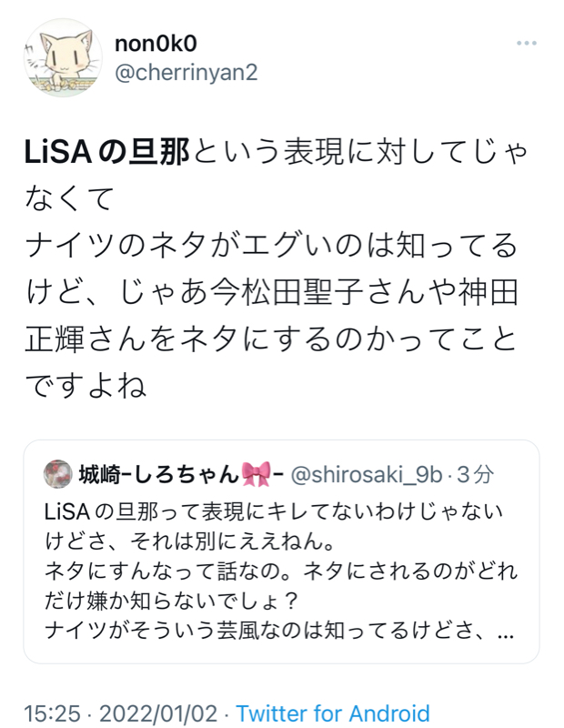
Task: Open the non0k0 display name profile
Action: tap(156, 44)
